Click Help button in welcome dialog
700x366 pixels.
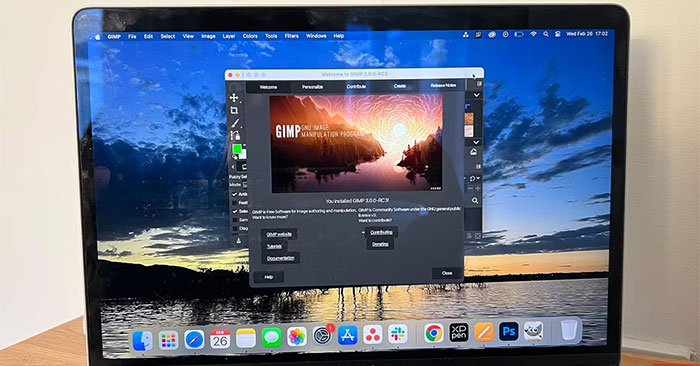(268, 277)
